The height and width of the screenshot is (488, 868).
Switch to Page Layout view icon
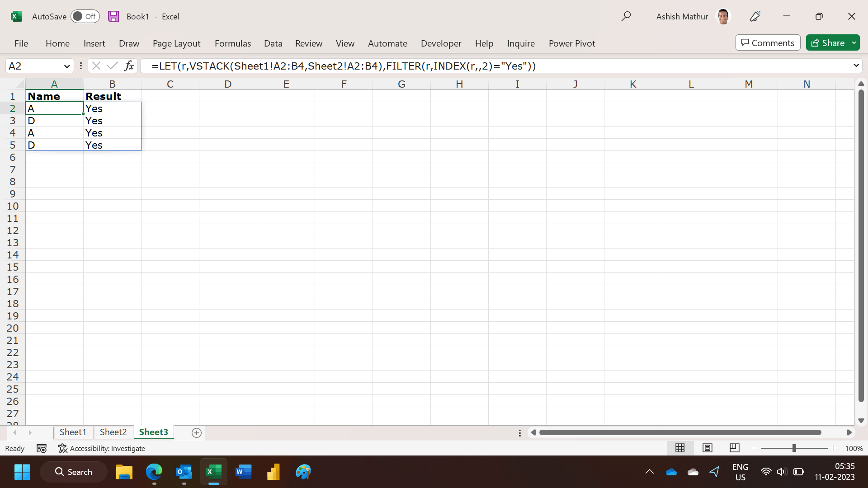tap(707, 448)
